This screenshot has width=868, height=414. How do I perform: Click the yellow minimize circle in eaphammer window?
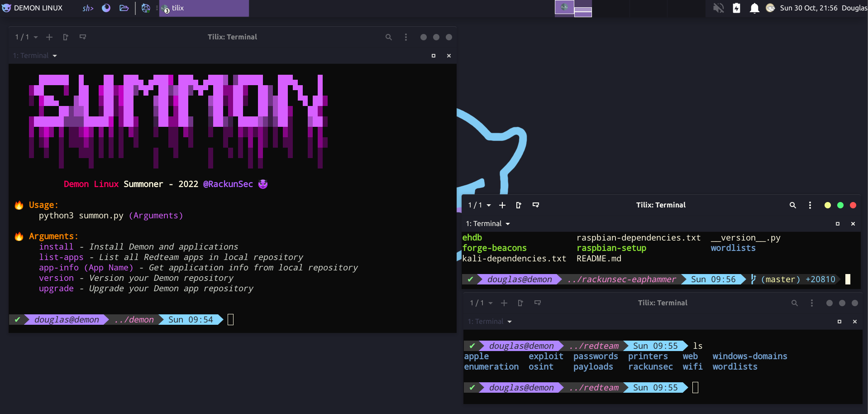pyautogui.click(x=828, y=205)
